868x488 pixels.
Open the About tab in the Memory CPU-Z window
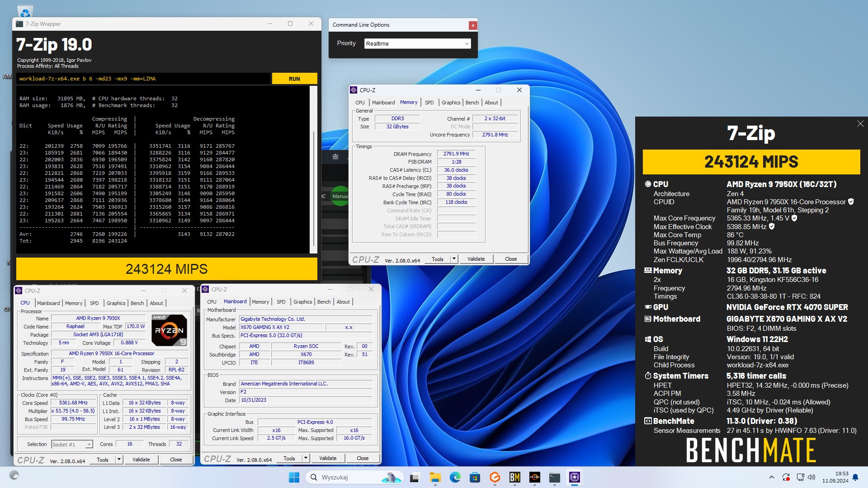point(491,103)
